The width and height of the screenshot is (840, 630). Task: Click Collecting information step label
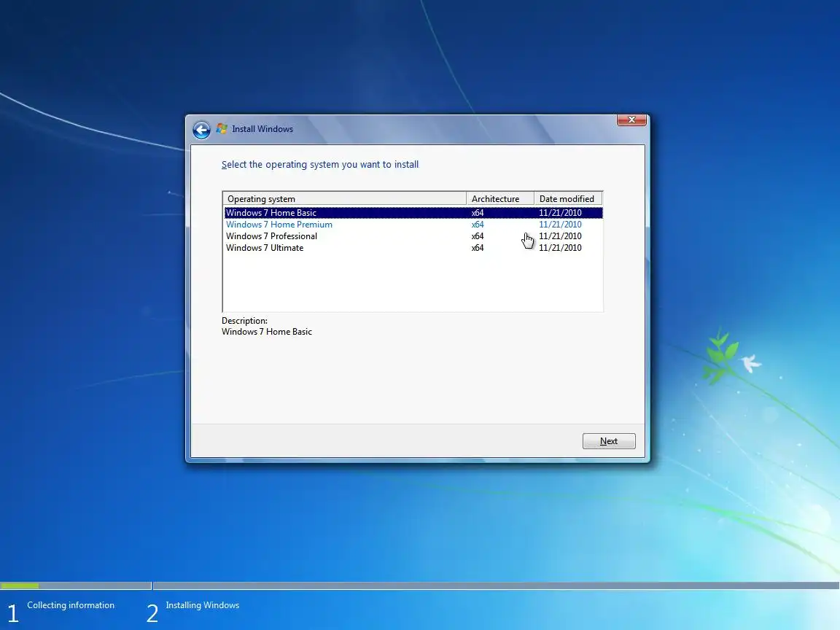click(x=71, y=605)
